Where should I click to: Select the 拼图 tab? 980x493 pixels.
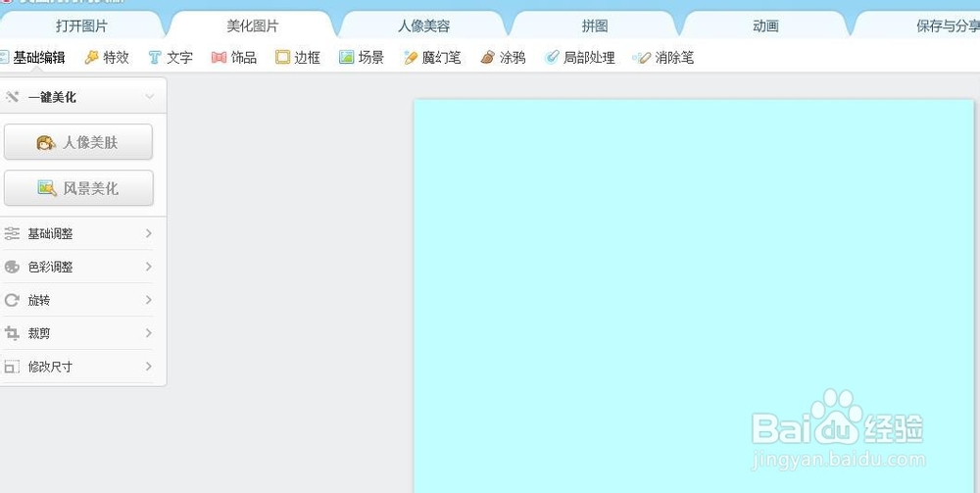coord(595,26)
